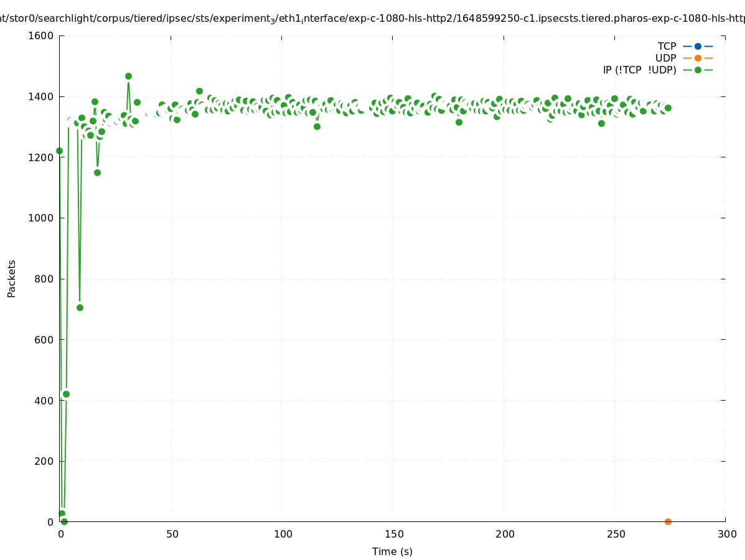The height and width of the screenshot is (560, 745).
Task: Click the orange UDP data point on the x-axis
Action: click(668, 521)
